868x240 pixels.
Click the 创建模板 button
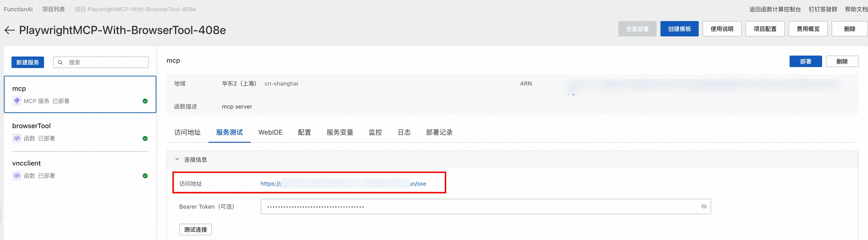click(x=679, y=29)
